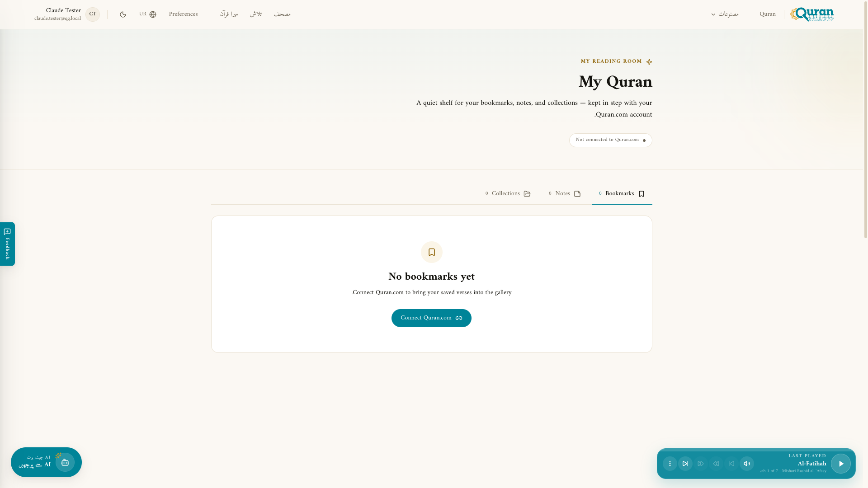Click the sparkle icon beside MY READING ROOM
This screenshot has width=868, height=488.
[x=649, y=62]
